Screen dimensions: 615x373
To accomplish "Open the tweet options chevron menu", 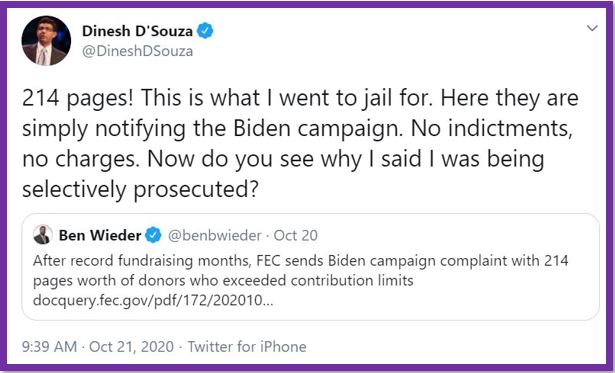I will (x=592, y=28).
